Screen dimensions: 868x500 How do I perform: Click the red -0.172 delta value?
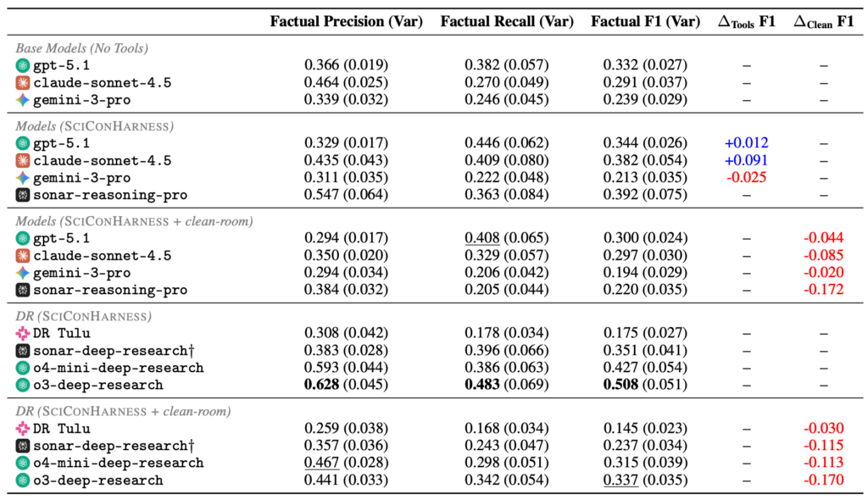(x=824, y=289)
